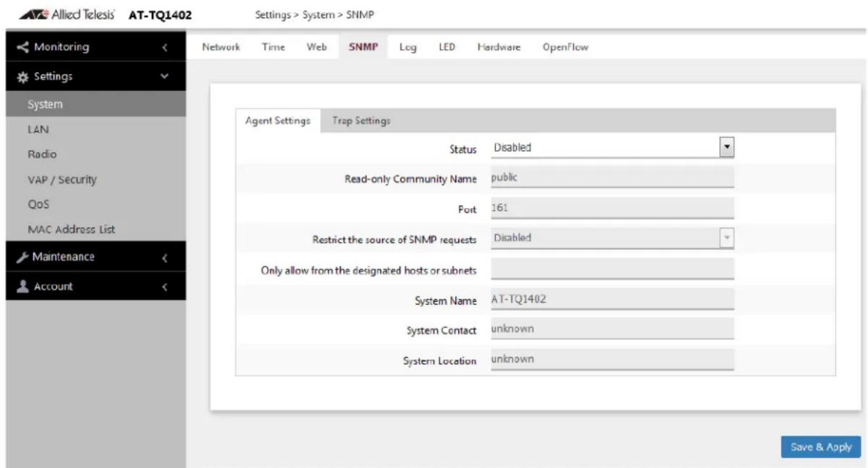Click the Port field showing 161
The image size is (868, 468).
tap(613, 208)
